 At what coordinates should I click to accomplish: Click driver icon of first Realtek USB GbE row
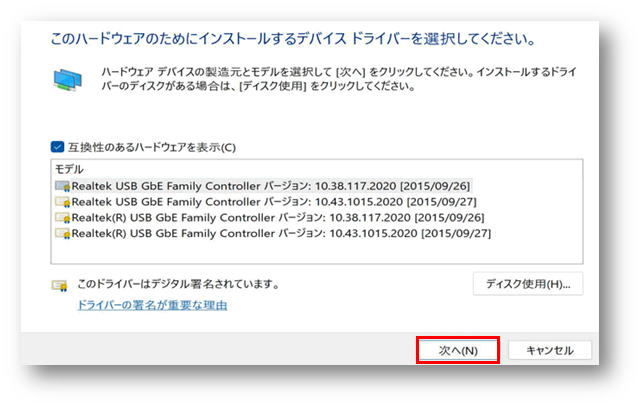click(x=63, y=186)
